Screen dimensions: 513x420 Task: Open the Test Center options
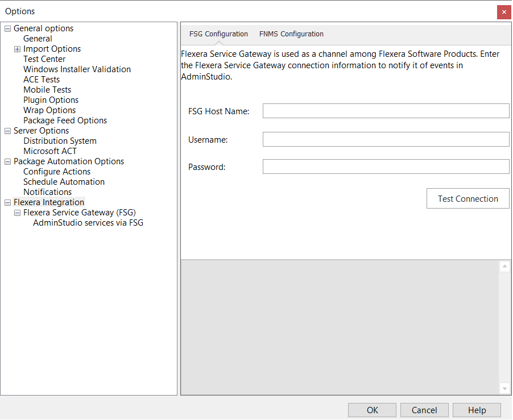click(x=44, y=59)
